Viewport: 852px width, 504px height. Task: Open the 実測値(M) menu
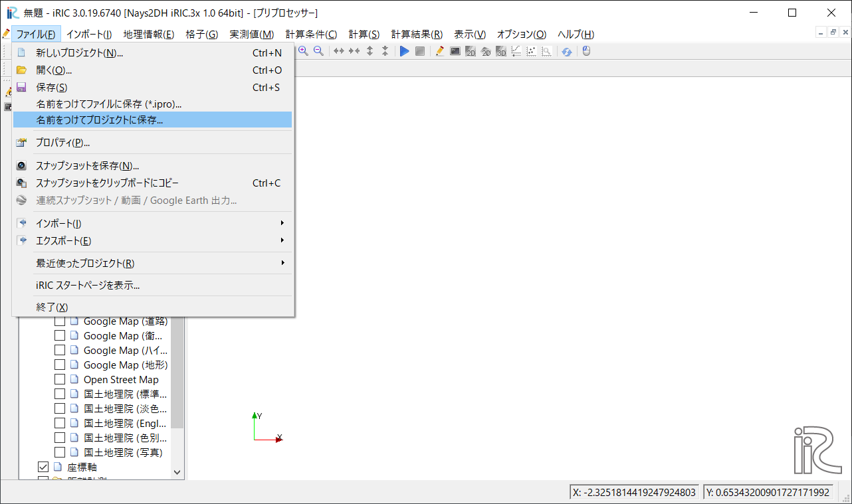coord(252,34)
